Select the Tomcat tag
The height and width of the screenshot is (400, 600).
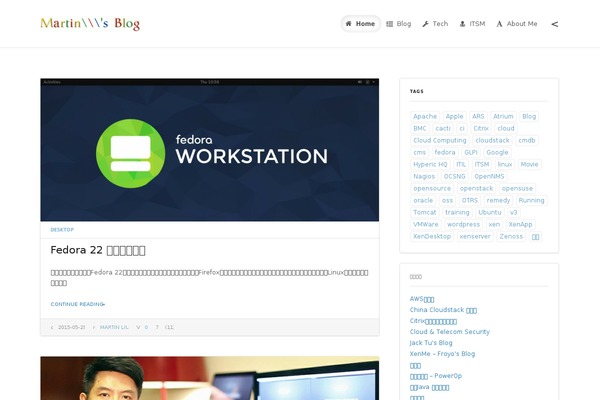point(425,212)
